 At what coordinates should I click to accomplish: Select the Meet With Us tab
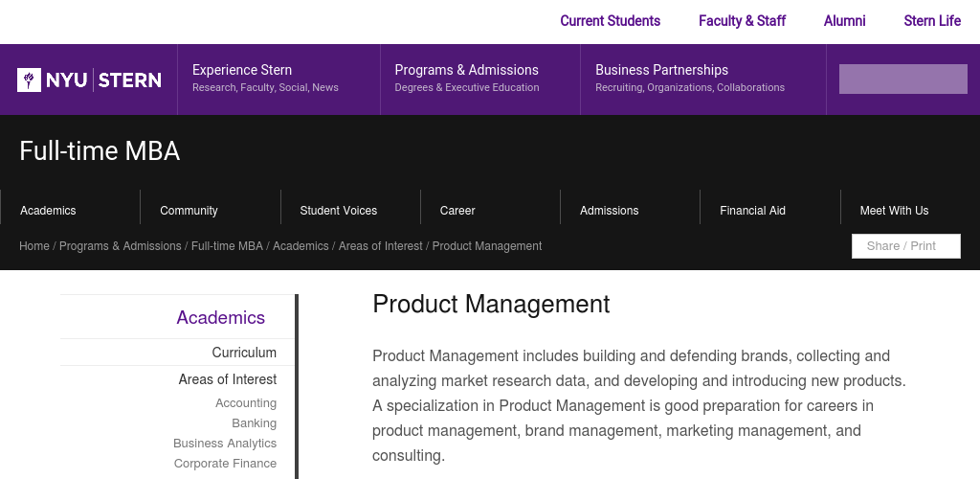coord(895,211)
